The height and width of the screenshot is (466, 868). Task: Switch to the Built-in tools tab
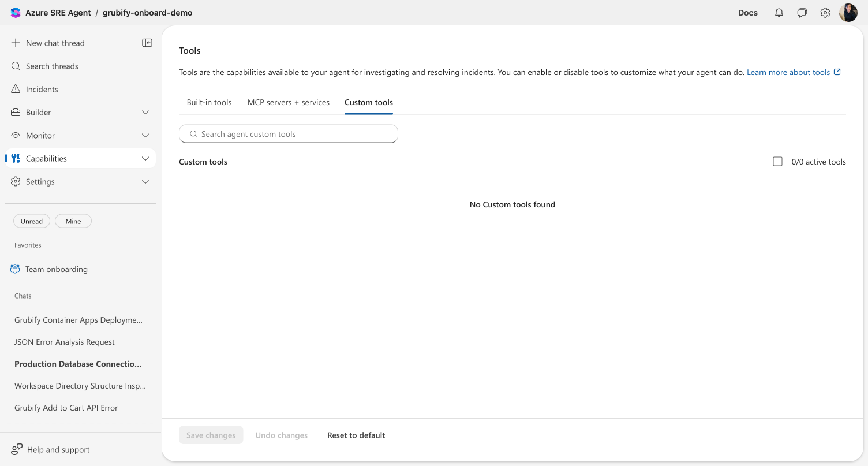click(209, 102)
